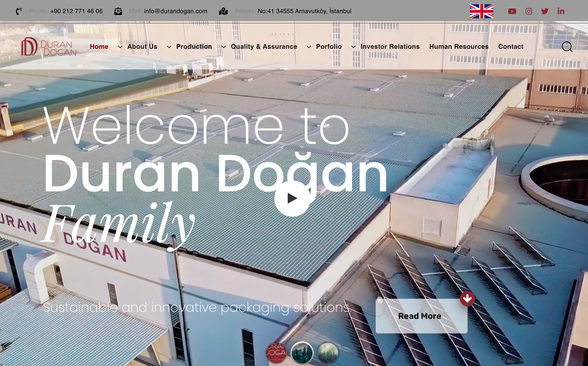Open the Contact page

(511, 46)
